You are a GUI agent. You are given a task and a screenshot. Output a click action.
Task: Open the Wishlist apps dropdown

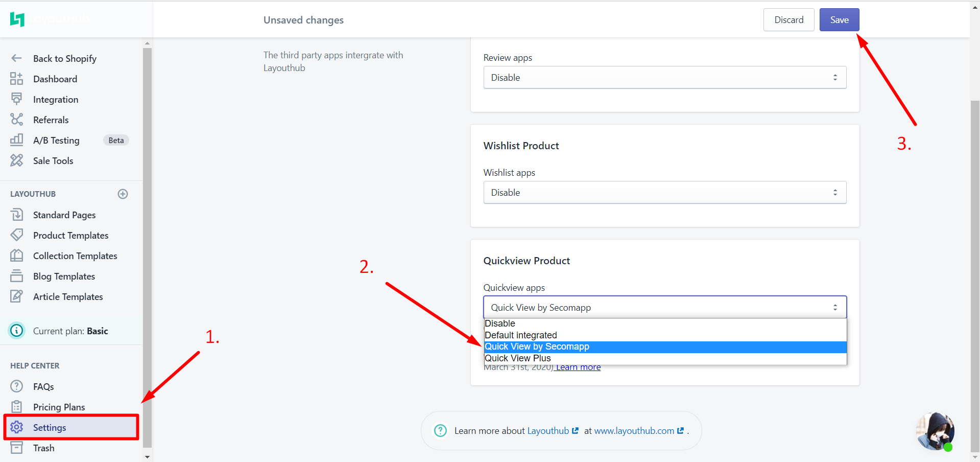pos(665,193)
